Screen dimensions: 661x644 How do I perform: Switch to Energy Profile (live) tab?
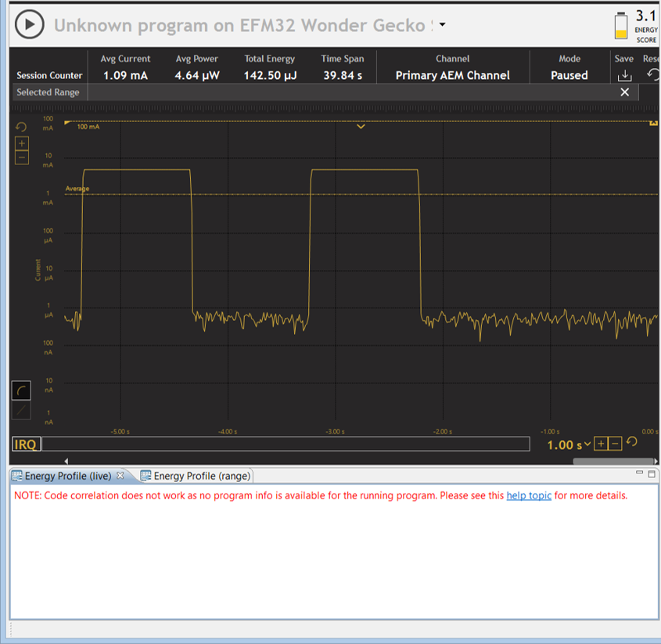67,476
